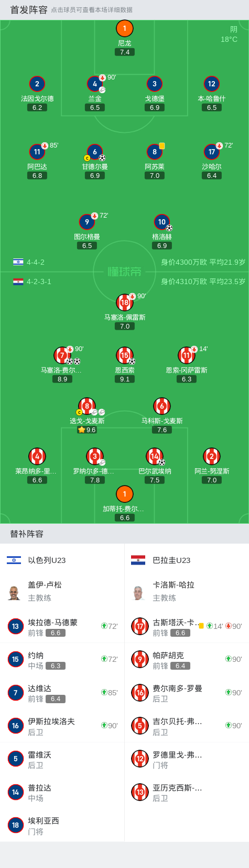Click the 9.6 star rating badge
249x868 pixels.
pos(87,430)
